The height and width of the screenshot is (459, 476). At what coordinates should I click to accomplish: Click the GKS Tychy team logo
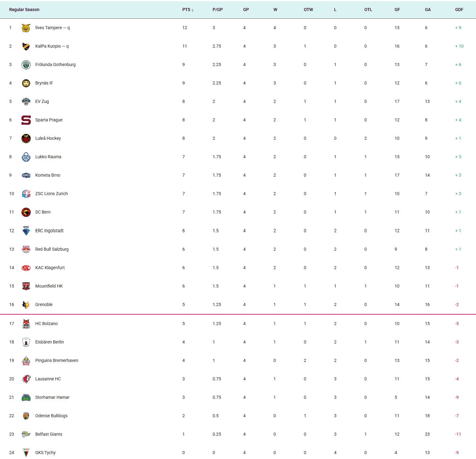(26, 453)
